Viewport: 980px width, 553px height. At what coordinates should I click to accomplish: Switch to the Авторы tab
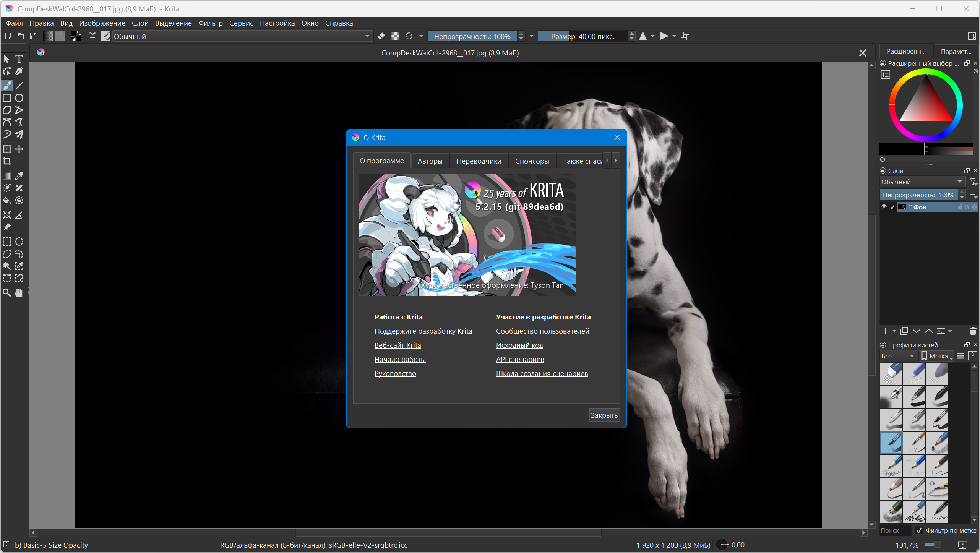coord(430,161)
